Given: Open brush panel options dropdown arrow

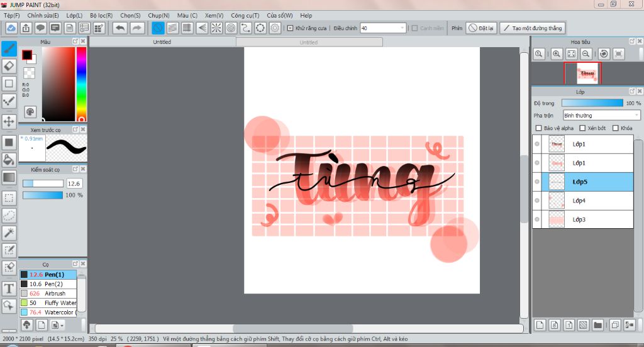Looking at the screenshot, I should click(x=62, y=326).
